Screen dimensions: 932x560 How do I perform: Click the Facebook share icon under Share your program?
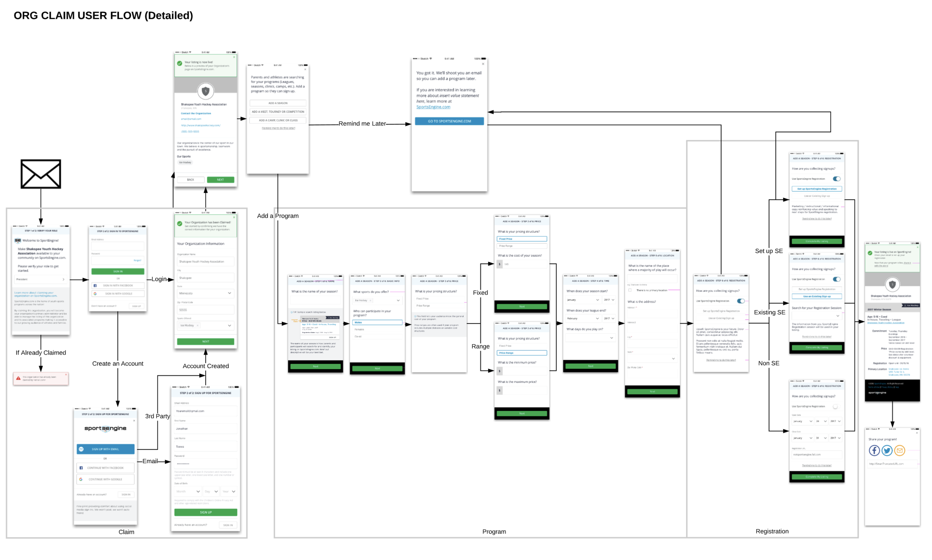(874, 450)
